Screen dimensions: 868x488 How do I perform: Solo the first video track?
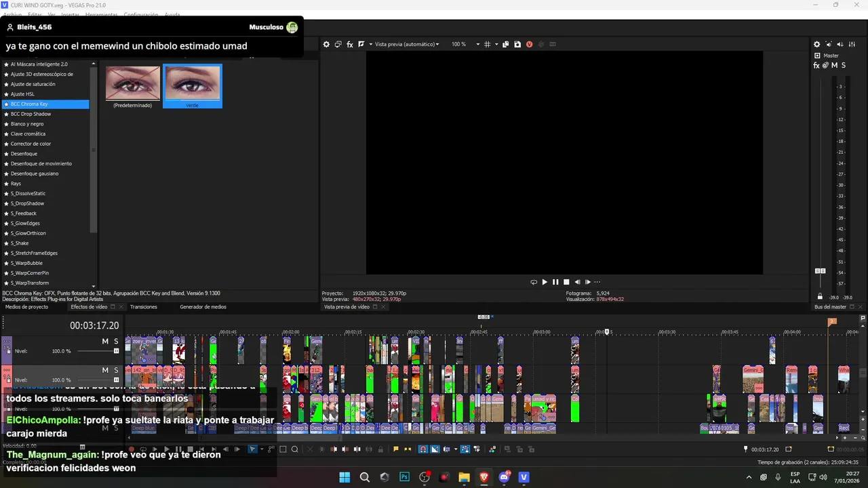(116, 342)
